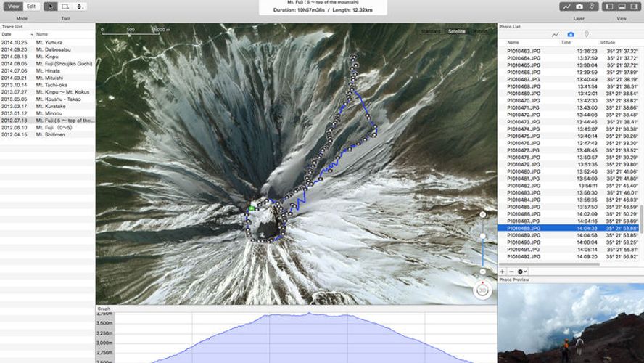This screenshot has width=644, height=363.
Task: Select photo P1010470.JPG
Action: (569, 101)
